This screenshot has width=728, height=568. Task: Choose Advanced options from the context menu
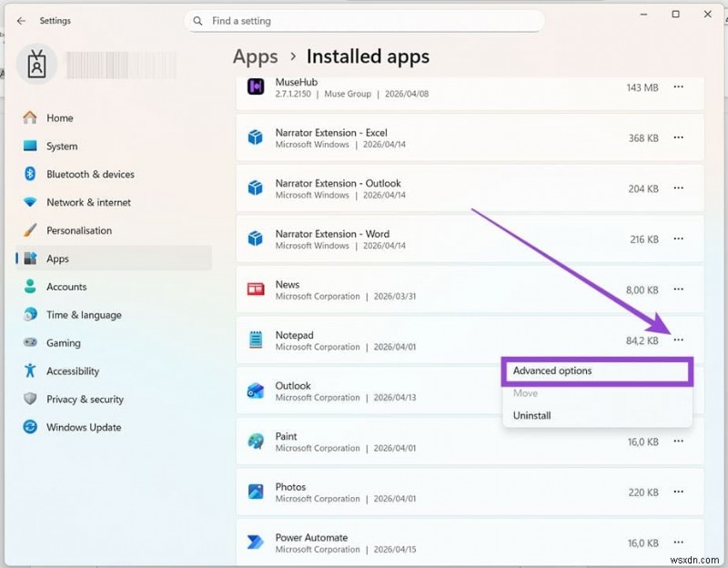[x=597, y=371]
